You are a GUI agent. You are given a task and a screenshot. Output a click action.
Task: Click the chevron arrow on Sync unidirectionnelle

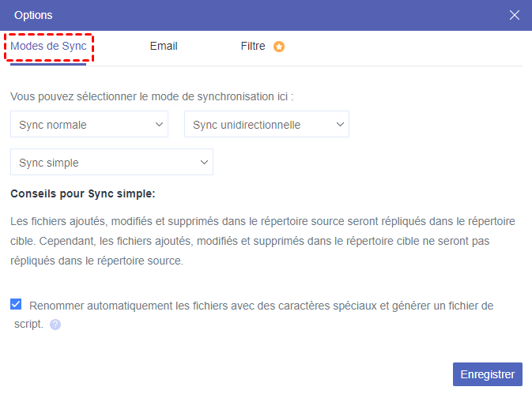click(340, 124)
